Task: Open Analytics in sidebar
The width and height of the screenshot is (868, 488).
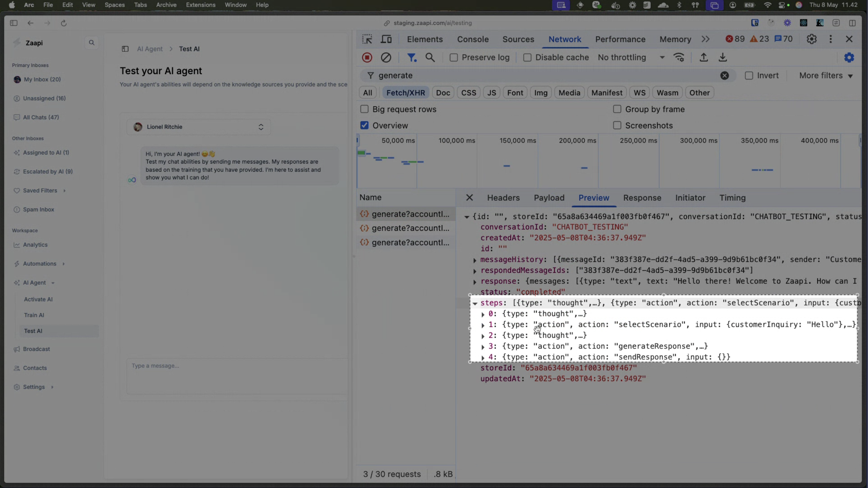Action: coord(35,245)
